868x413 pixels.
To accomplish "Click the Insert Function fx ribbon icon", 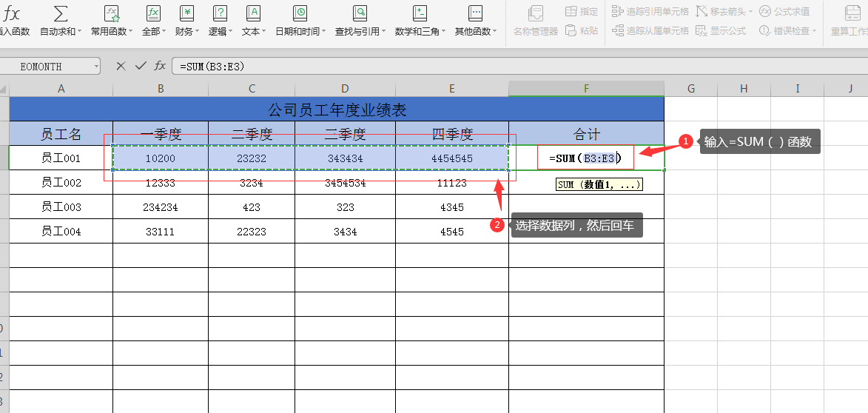I will click(x=11, y=14).
